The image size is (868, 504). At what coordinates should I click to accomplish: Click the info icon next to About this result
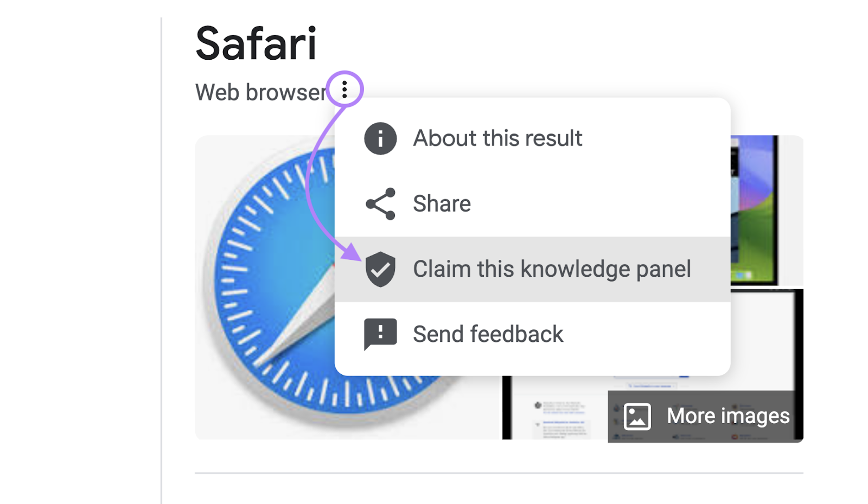[x=380, y=139]
